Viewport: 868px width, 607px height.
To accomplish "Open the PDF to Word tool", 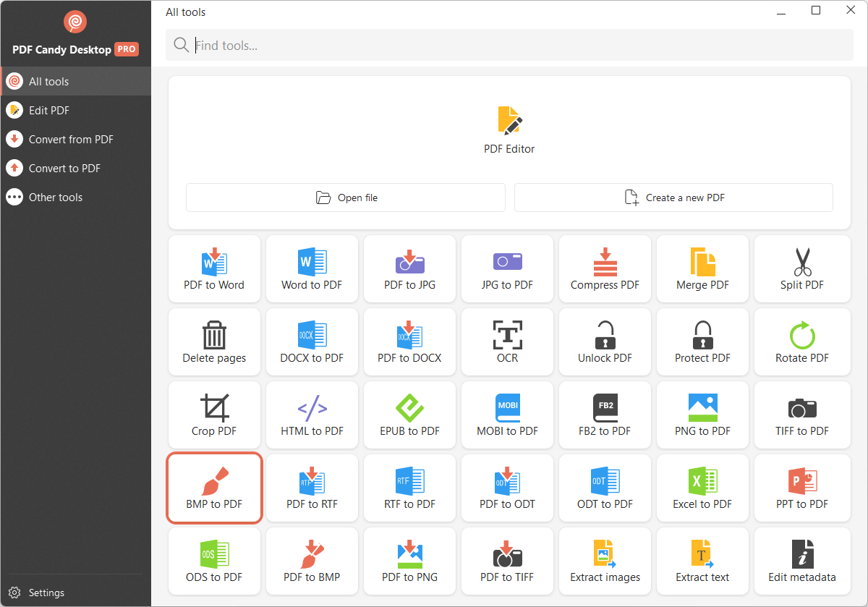I will 214,268.
